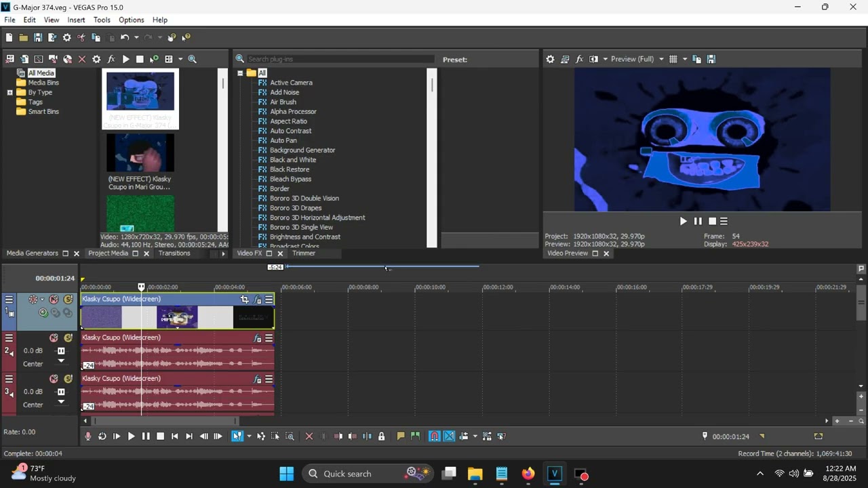
Task: Open Media FX in Project Media toolbar
Action: (x=111, y=60)
